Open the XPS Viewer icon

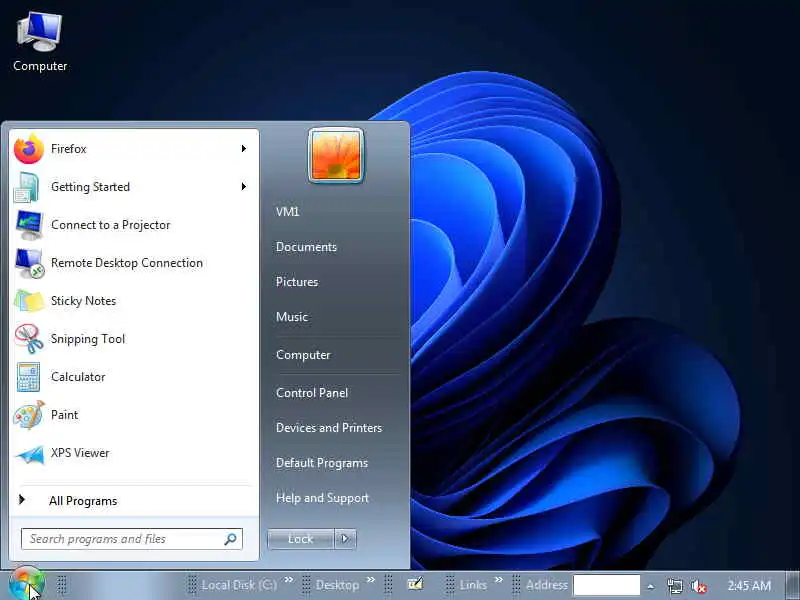pyautogui.click(x=29, y=453)
